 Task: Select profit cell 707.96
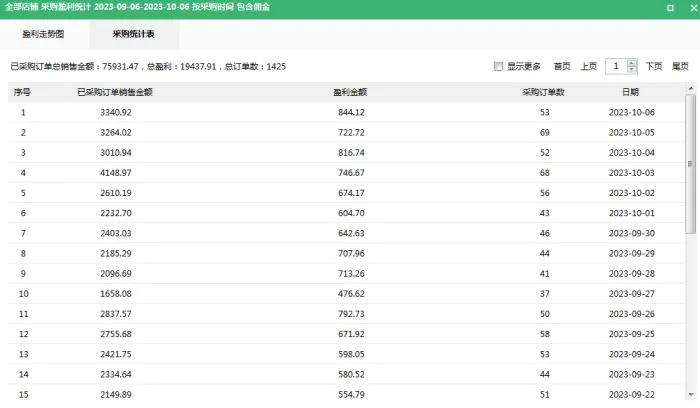pyautogui.click(x=351, y=254)
